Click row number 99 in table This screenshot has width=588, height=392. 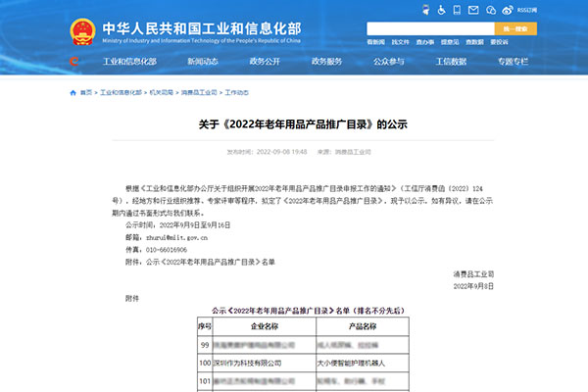205,345
